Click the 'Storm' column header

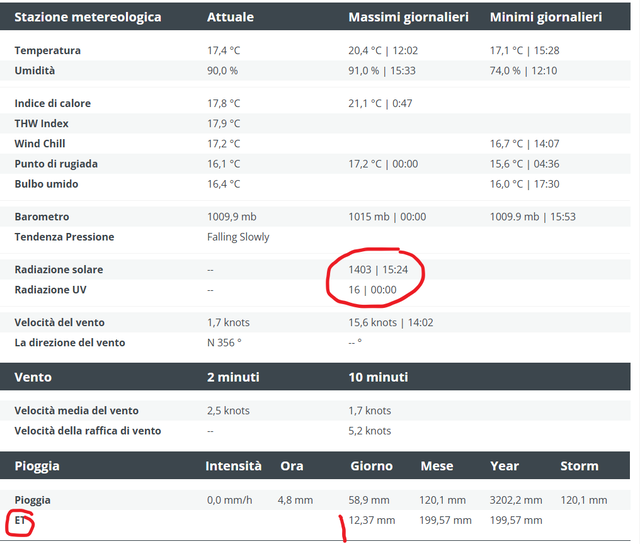[x=579, y=466]
